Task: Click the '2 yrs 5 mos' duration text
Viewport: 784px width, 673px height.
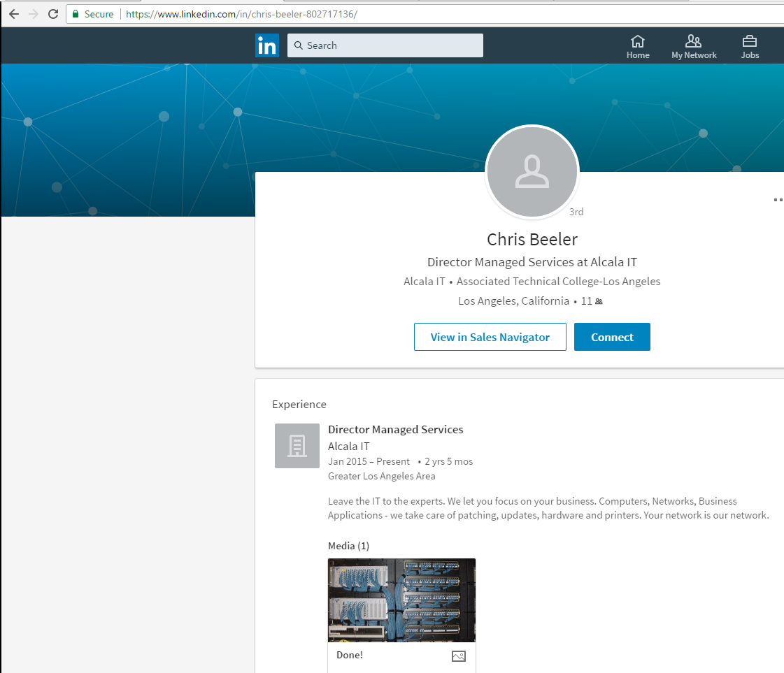Action: 448,462
